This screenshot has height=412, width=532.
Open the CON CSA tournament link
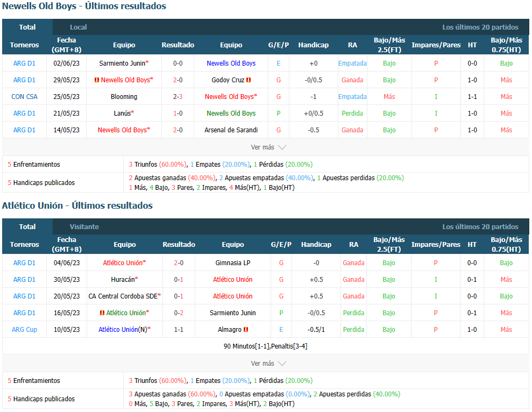[x=24, y=97]
